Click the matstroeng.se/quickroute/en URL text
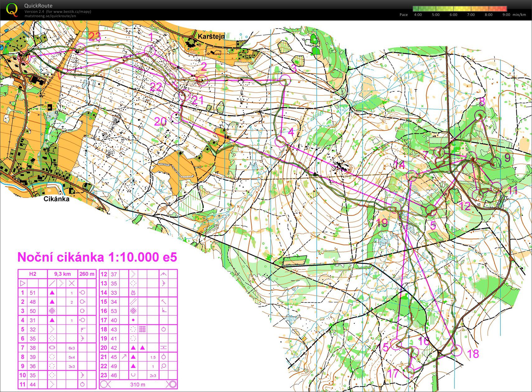 (x=50, y=16)
